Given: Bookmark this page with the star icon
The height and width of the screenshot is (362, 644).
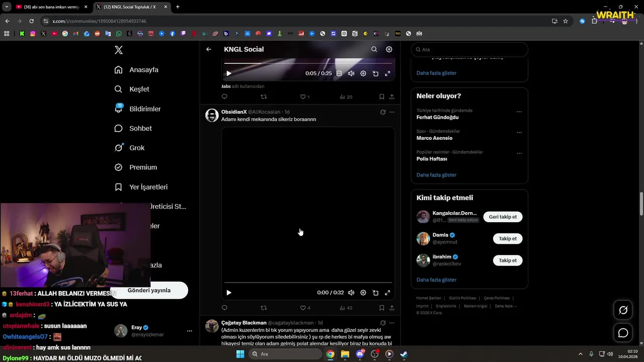Looking at the screenshot, I should 566,21.
